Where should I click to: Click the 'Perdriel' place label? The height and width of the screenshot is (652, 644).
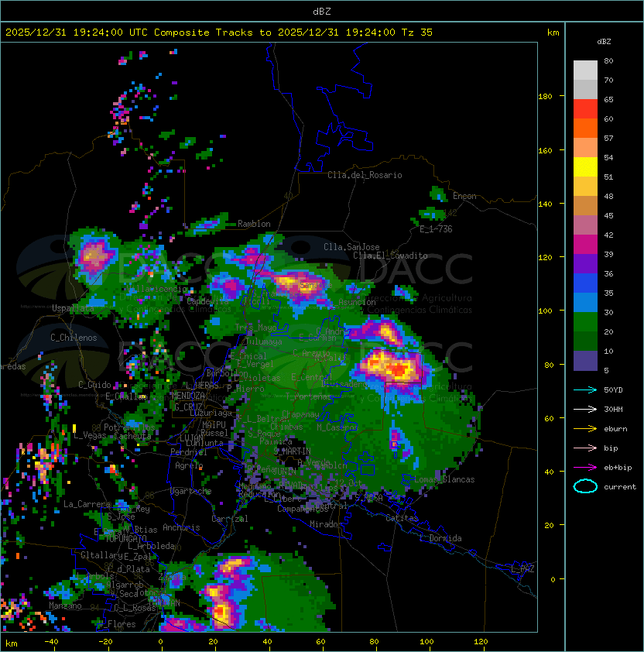188,451
